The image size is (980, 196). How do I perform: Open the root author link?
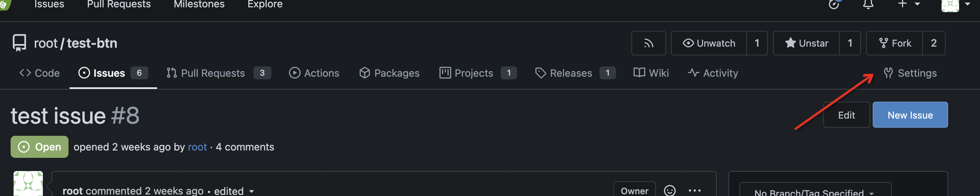point(197,147)
